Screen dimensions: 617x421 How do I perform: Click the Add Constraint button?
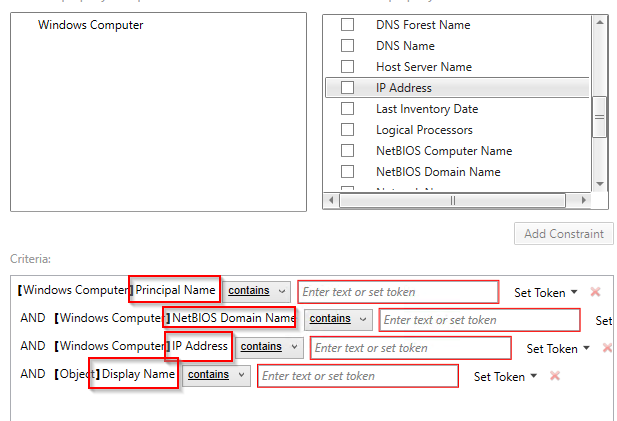(563, 234)
